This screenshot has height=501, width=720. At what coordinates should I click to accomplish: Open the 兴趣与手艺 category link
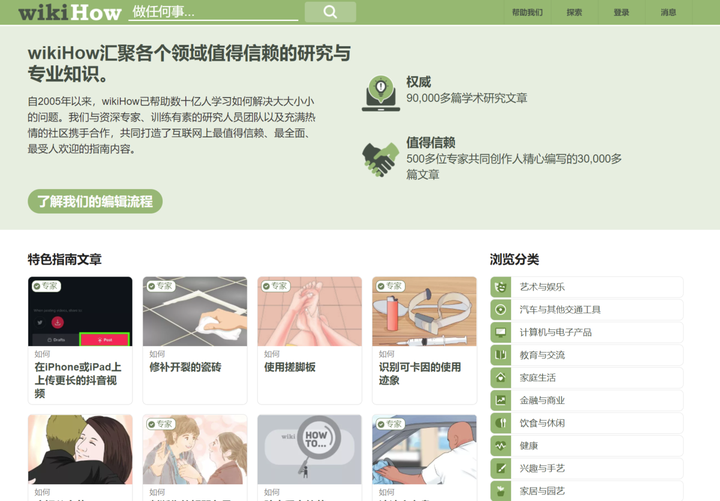click(587, 468)
